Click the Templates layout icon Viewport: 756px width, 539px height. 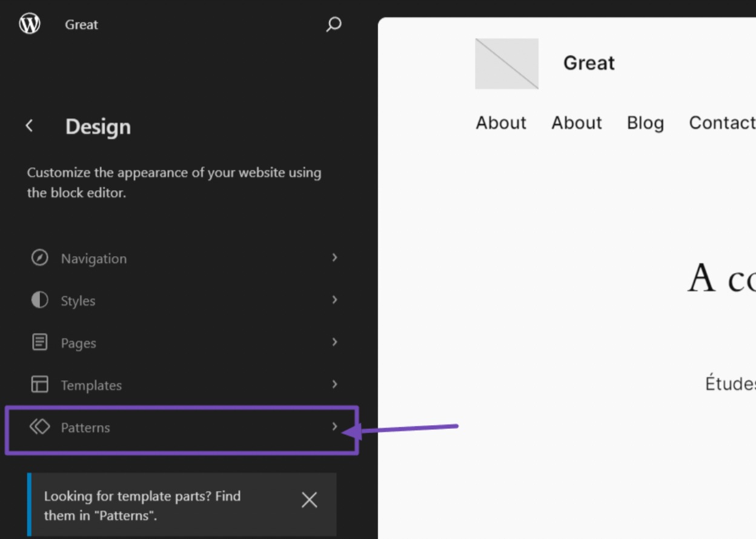coord(39,385)
